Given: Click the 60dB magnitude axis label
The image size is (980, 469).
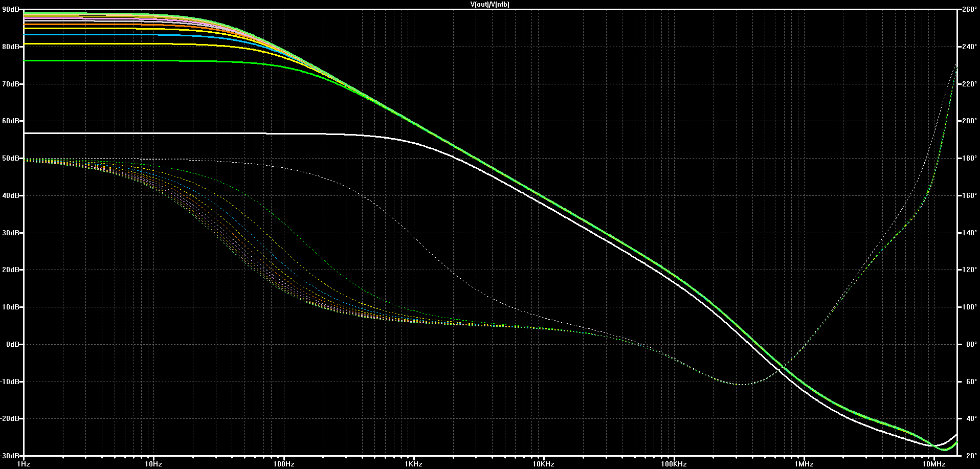Looking at the screenshot, I should tap(11, 121).
